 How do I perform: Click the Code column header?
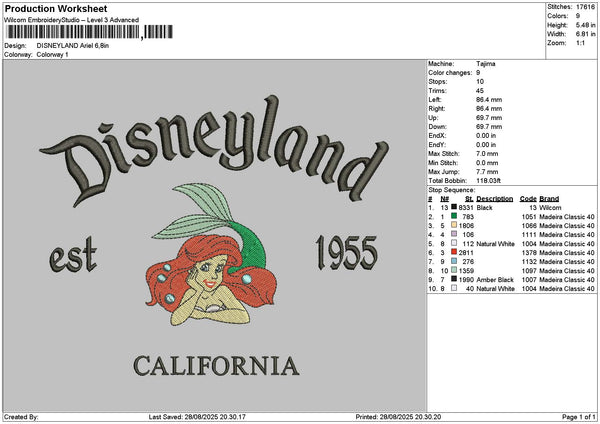coord(528,199)
